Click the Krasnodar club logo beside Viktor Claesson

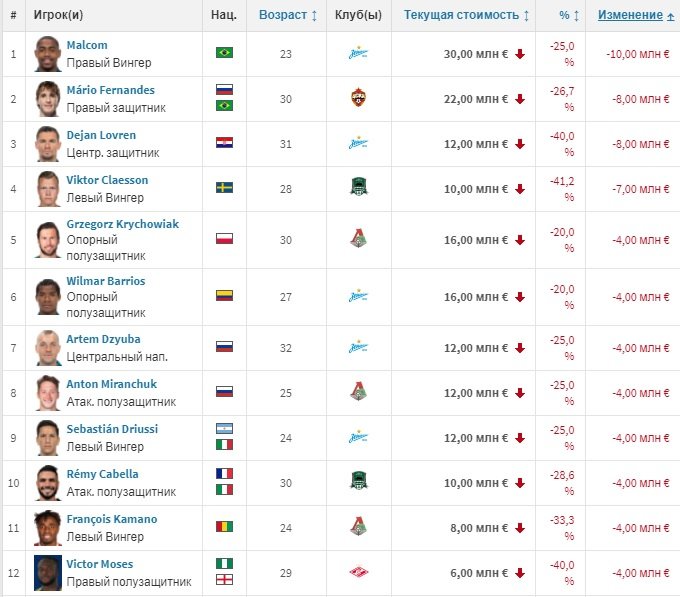(358, 188)
